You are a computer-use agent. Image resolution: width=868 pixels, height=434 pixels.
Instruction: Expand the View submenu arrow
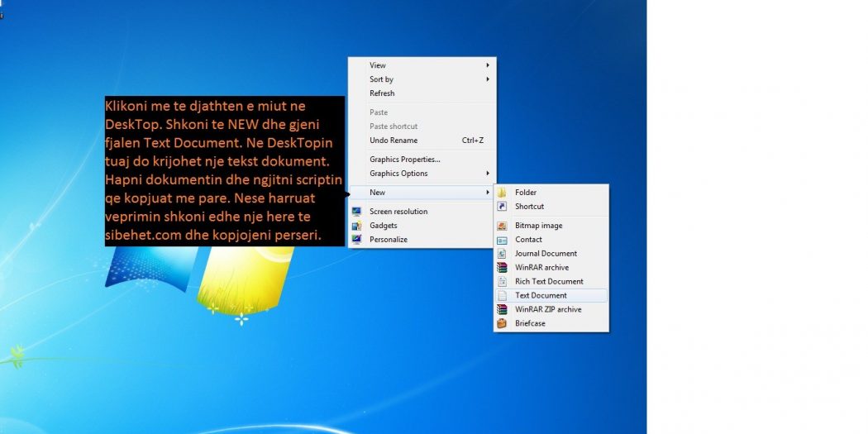(x=488, y=65)
